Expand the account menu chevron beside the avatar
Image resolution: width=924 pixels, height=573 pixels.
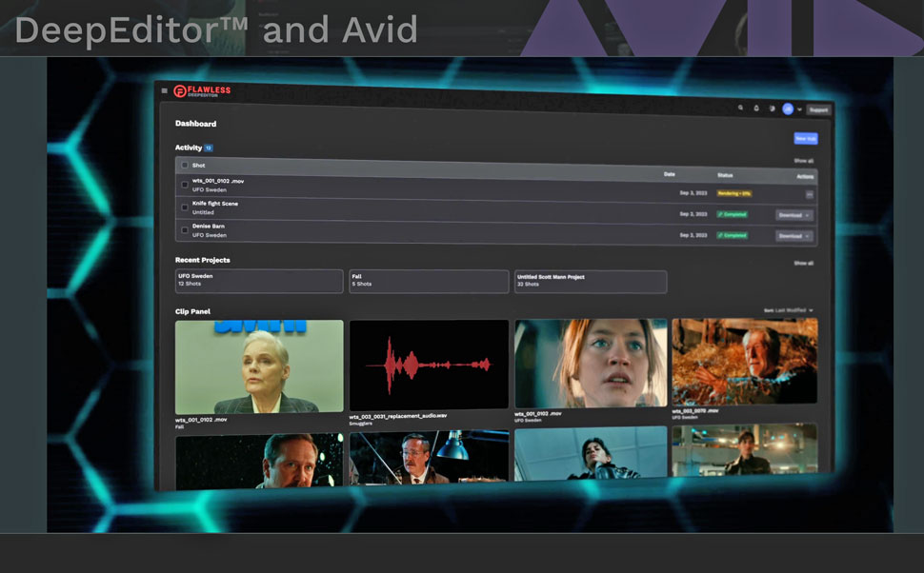coord(799,109)
